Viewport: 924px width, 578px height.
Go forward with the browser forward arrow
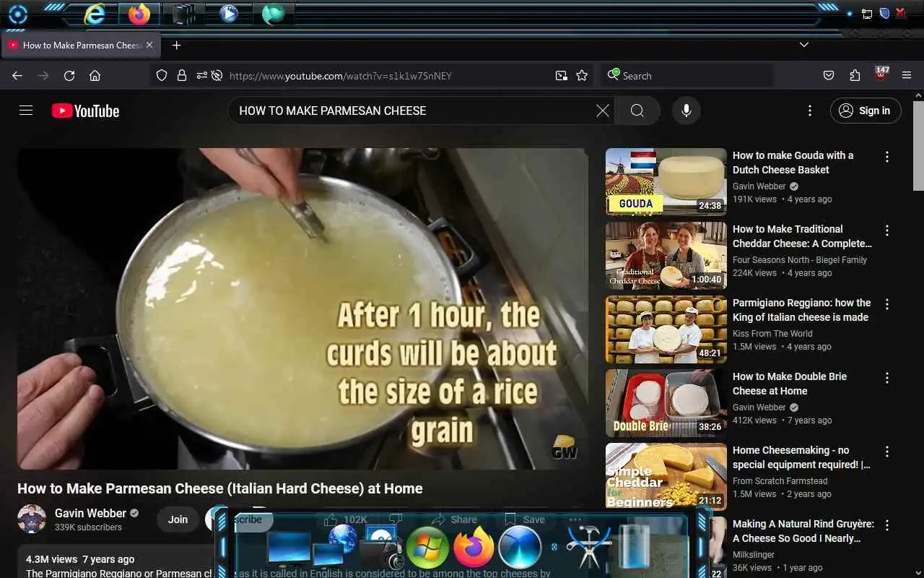pos(43,76)
